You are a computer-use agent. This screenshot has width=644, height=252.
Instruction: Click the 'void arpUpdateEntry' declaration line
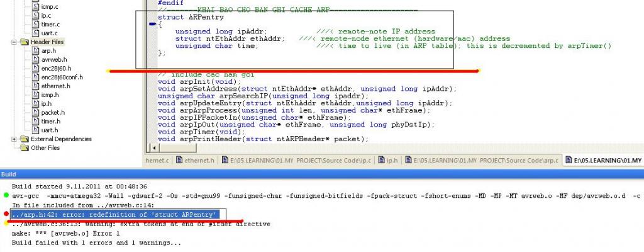click(x=305, y=103)
